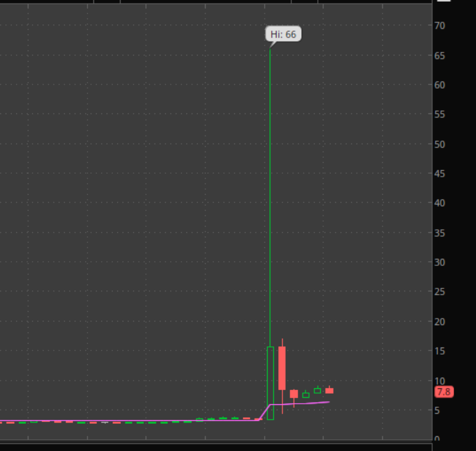This screenshot has height=451, width=476.
Task: Select the tall green candle body below spike
Action: 270,383
